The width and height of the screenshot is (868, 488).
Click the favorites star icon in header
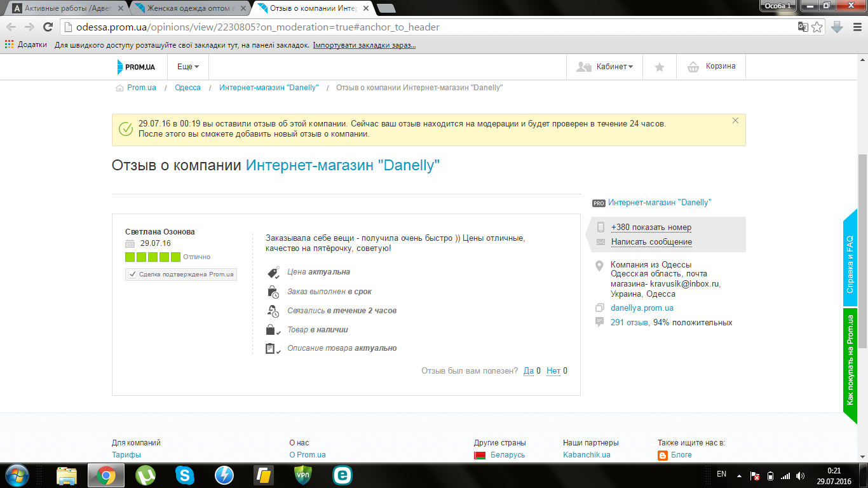click(x=660, y=67)
